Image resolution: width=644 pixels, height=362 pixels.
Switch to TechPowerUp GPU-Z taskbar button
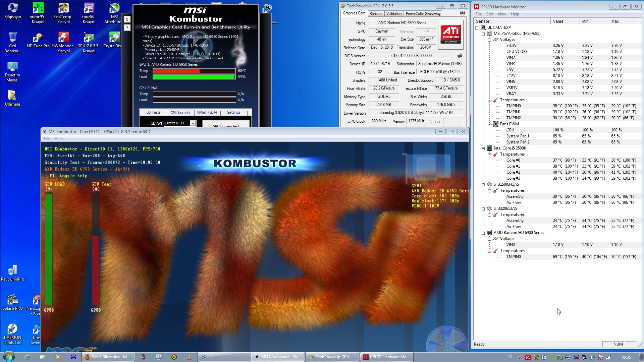(x=332, y=357)
